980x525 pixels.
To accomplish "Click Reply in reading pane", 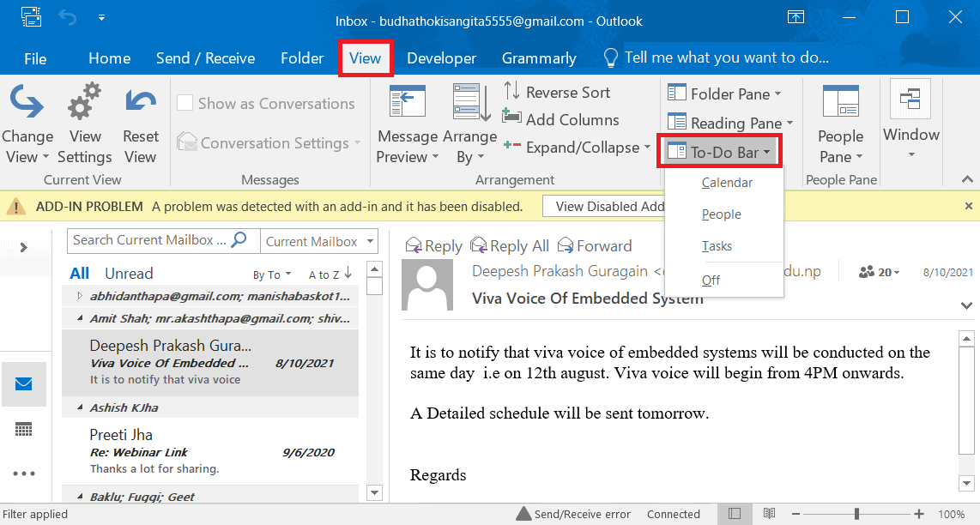I will click(433, 245).
